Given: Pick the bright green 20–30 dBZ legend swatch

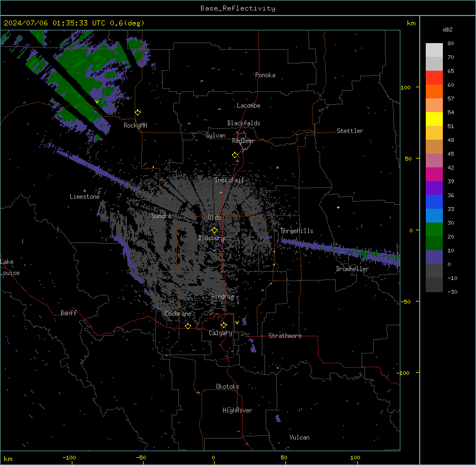Looking at the screenshot, I should 434,230.
